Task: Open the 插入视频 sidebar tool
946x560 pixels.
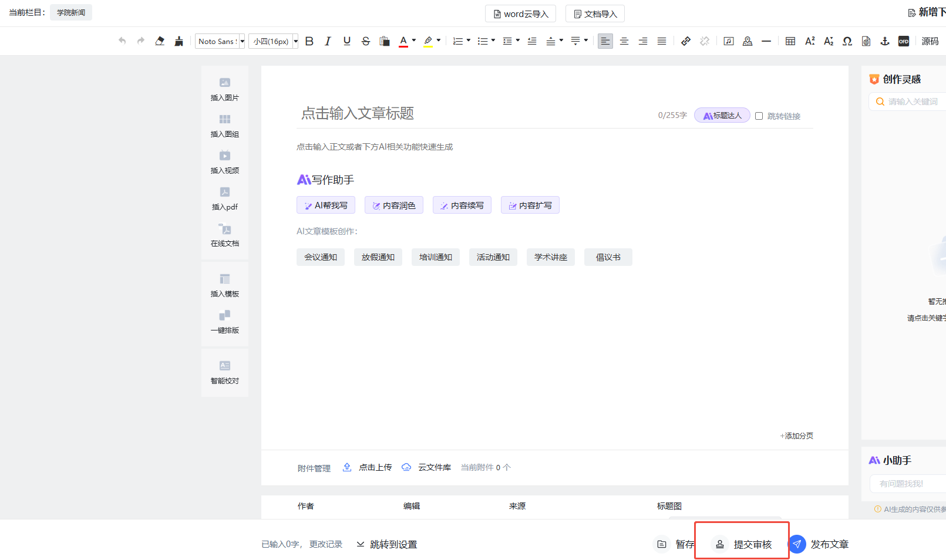Action: click(x=225, y=162)
